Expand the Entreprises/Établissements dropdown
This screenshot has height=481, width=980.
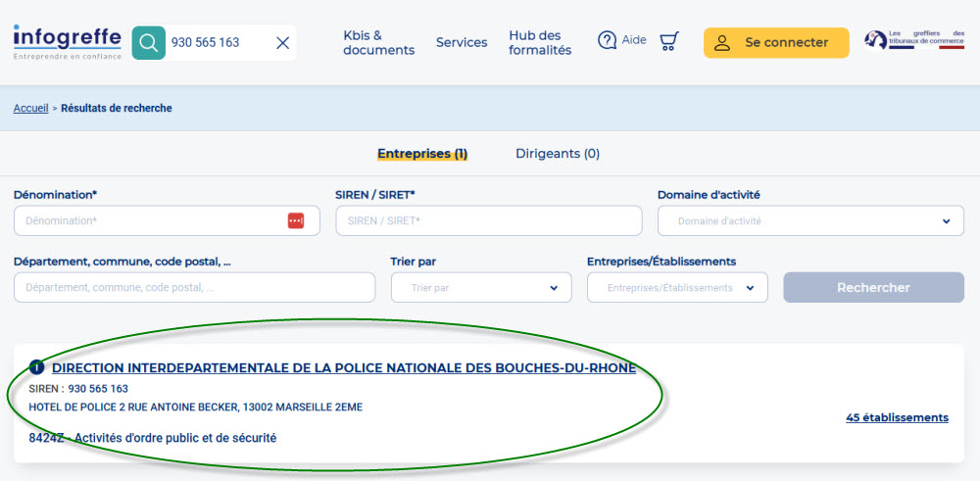pos(677,288)
